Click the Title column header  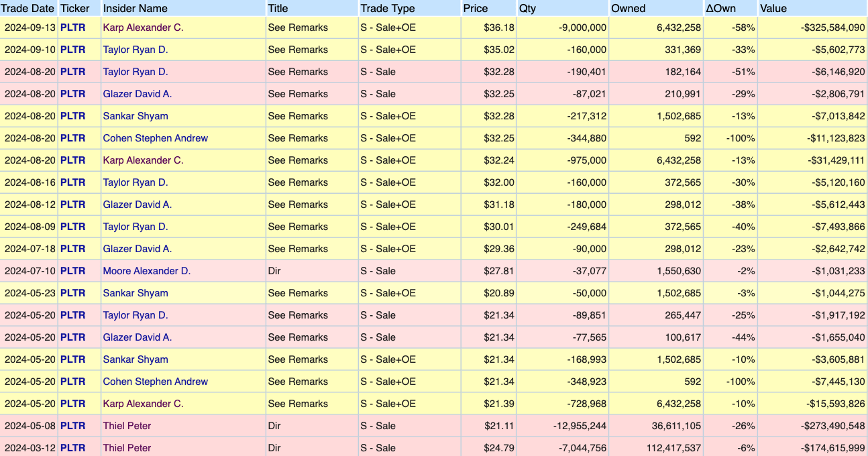coord(278,9)
